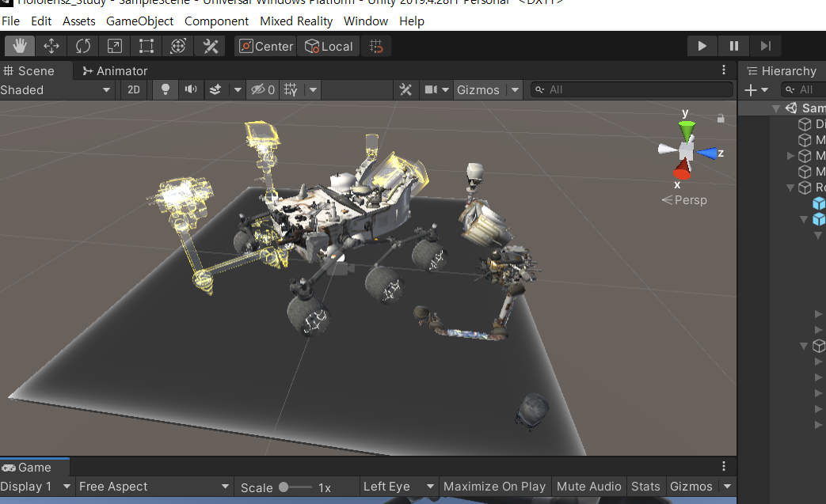Viewport: 826px width, 504px height.
Task: Click the green Y axis gizmo cone
Action: [x=687, y=131]
